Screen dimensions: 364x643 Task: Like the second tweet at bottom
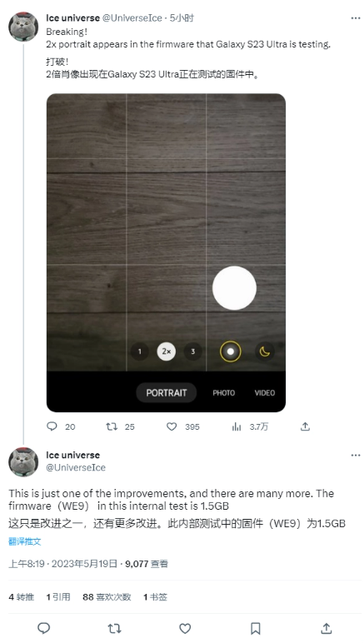click(x=185, y=628)
